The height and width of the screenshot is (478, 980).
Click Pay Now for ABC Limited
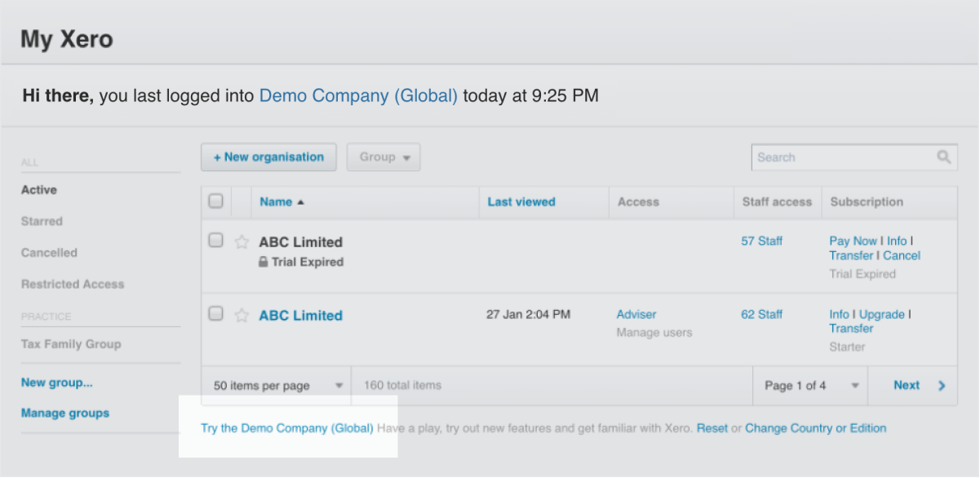(853, 241)
